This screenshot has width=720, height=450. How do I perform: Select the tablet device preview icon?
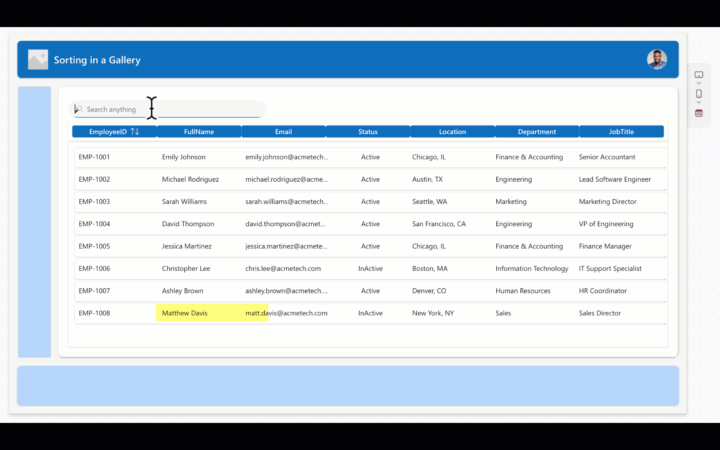pos(698,74)
